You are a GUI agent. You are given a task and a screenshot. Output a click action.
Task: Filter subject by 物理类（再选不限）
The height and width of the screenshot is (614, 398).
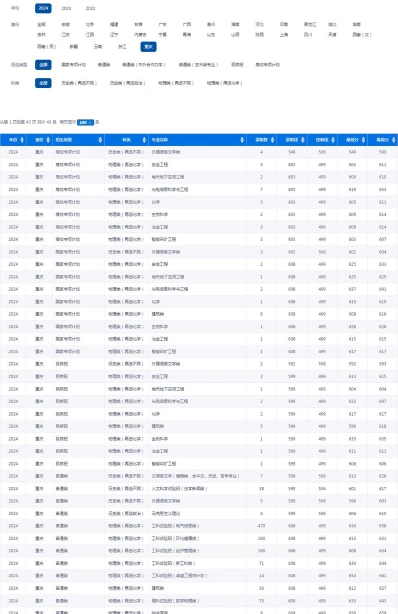click(176, 83)
